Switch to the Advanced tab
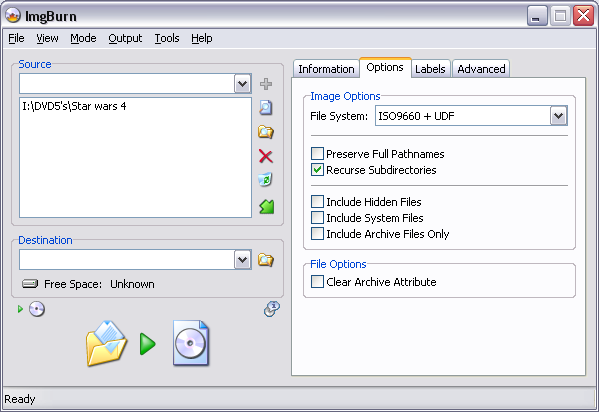This screenshot has width=599, height=412. (x=481, y=69)
